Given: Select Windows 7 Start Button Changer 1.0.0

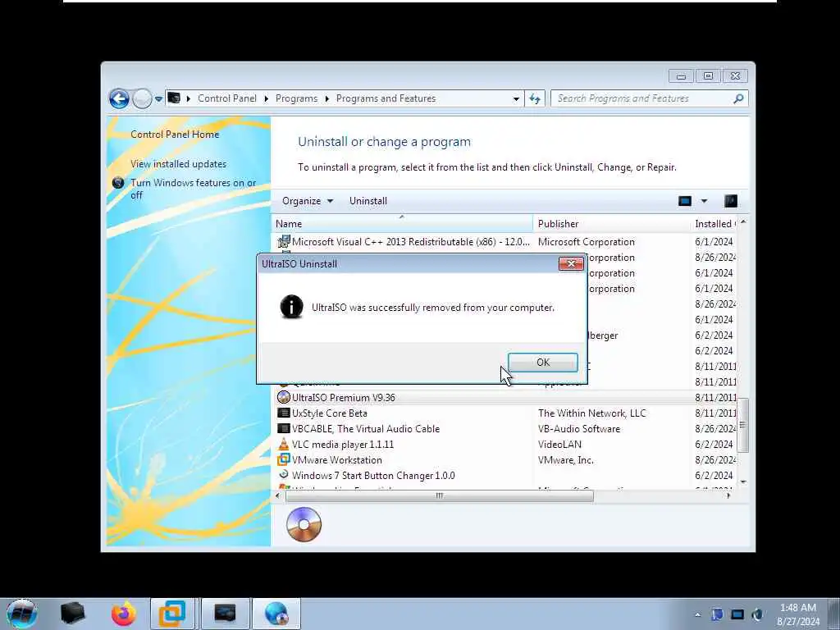Looking at the screenshot, I should (x=504, y=475).
